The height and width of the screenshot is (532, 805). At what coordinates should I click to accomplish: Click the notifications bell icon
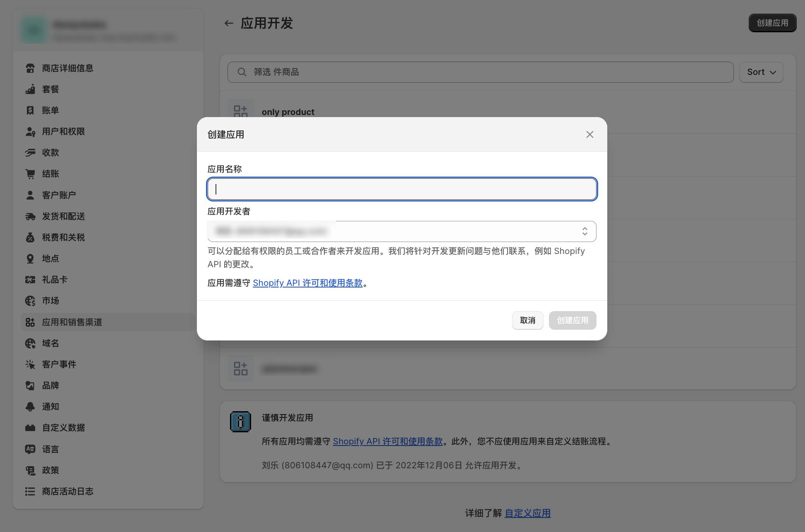coord(30,407)
